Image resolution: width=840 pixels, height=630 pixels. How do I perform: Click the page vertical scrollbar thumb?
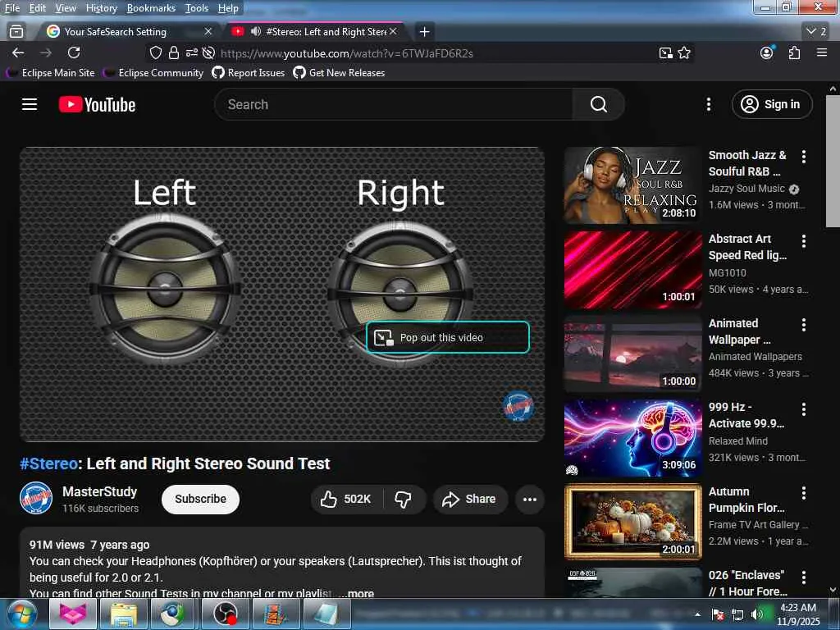coord(833,161)
